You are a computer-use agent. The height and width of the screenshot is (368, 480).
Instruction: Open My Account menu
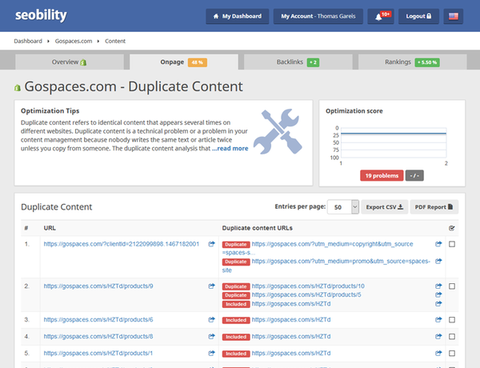(x=318, y=16)
